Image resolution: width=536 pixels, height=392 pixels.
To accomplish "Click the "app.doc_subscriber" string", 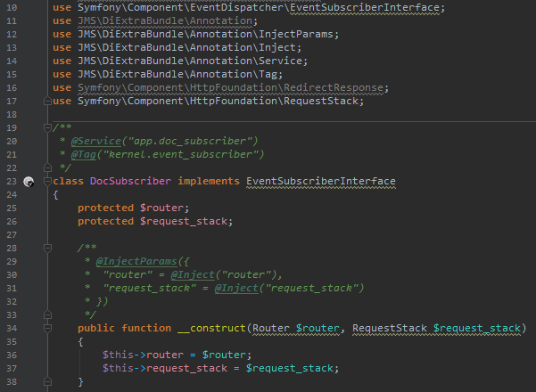I will 189,141.
